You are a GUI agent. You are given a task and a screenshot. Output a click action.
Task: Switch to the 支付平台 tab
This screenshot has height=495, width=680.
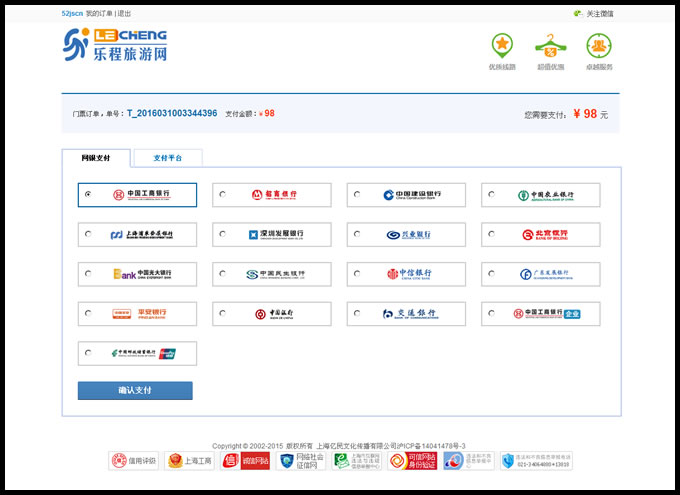point(168,158)
